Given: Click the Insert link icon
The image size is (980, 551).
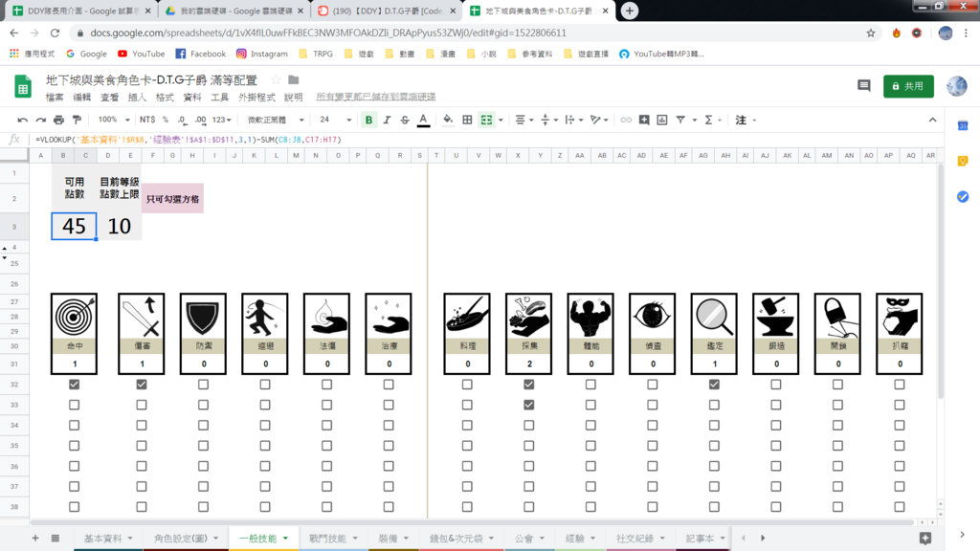Looking at the screenshot, I should coord(626,120).
